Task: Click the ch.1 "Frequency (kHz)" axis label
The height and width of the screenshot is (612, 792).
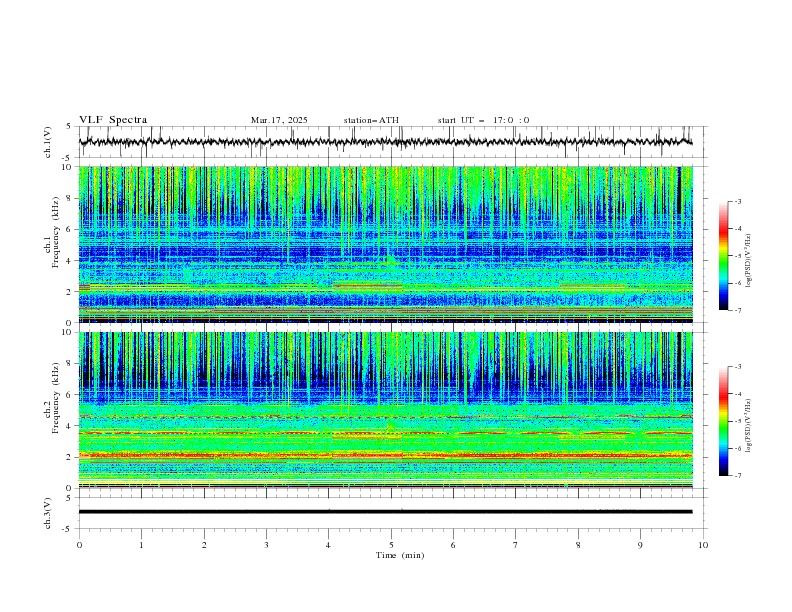Action: coord(55,232)
